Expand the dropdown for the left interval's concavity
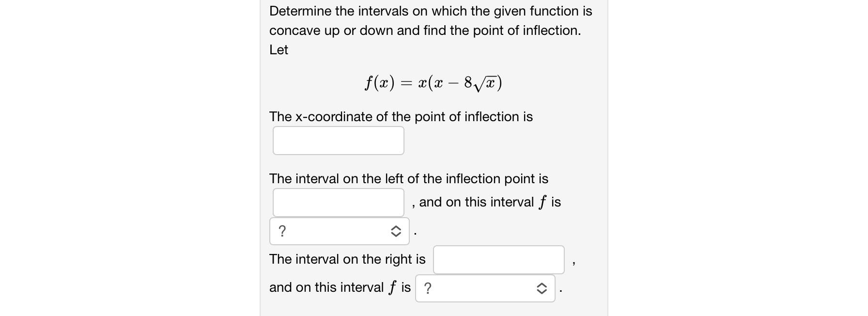The image size is (868, 316). pos(339,231)
